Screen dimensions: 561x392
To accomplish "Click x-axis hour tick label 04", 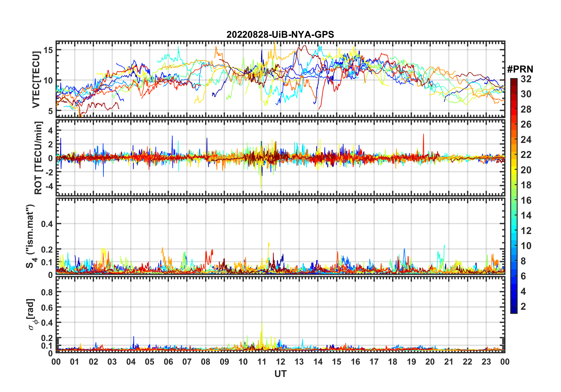I will click(131, 362).
